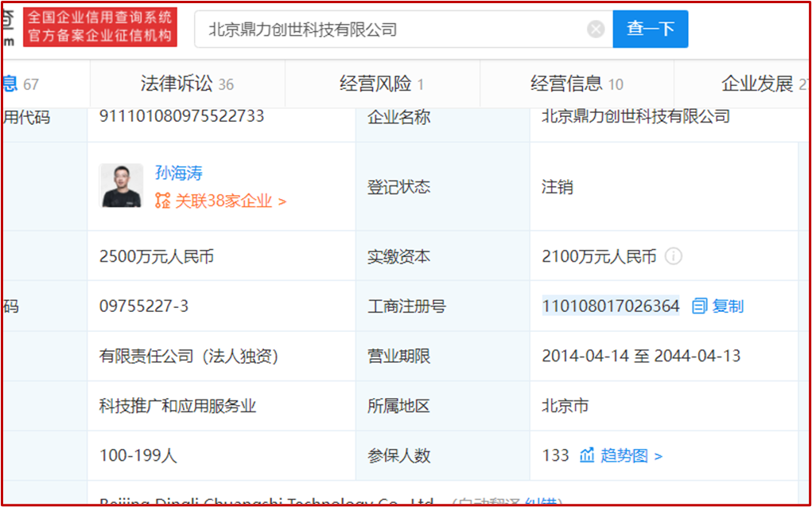This screenshot has height=507, width=812.
Task: Open 孙海涛's profile photo
Action: (121, 185)
